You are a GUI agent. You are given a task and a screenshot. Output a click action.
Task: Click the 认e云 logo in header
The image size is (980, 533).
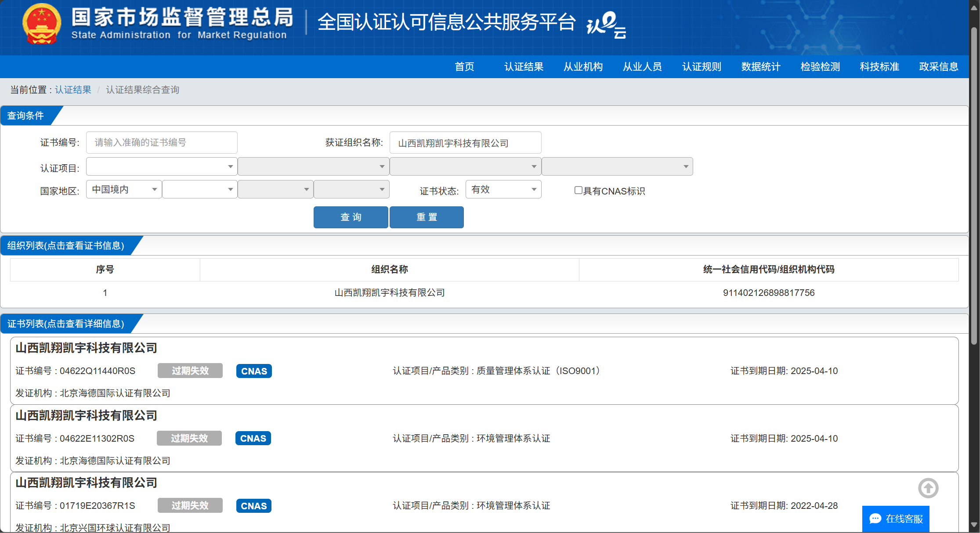tap(606, 25)
